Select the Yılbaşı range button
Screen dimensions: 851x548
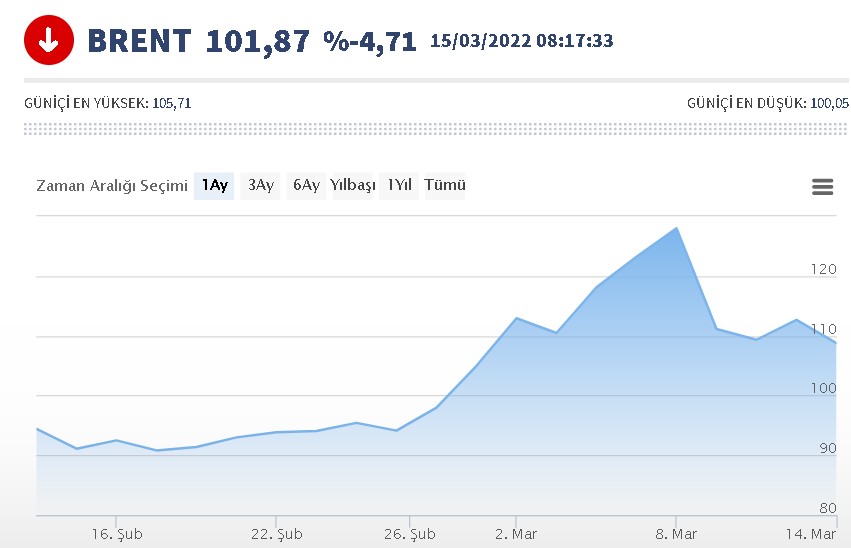coord(353,186)
